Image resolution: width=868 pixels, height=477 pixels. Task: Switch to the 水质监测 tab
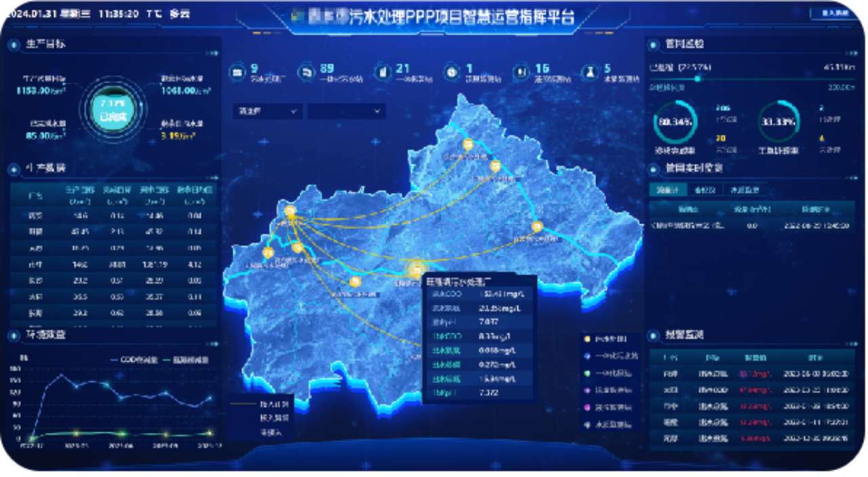click(744, 190)
